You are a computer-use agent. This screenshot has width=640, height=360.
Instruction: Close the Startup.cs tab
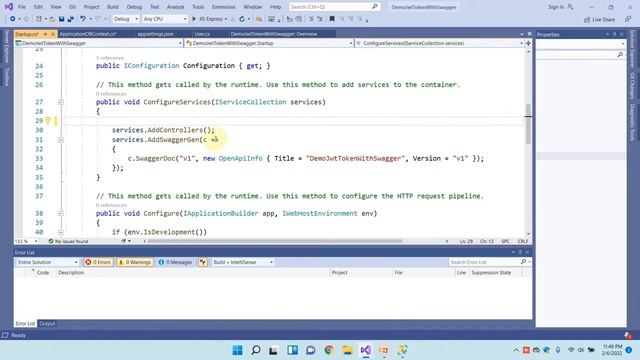(53, 34)
